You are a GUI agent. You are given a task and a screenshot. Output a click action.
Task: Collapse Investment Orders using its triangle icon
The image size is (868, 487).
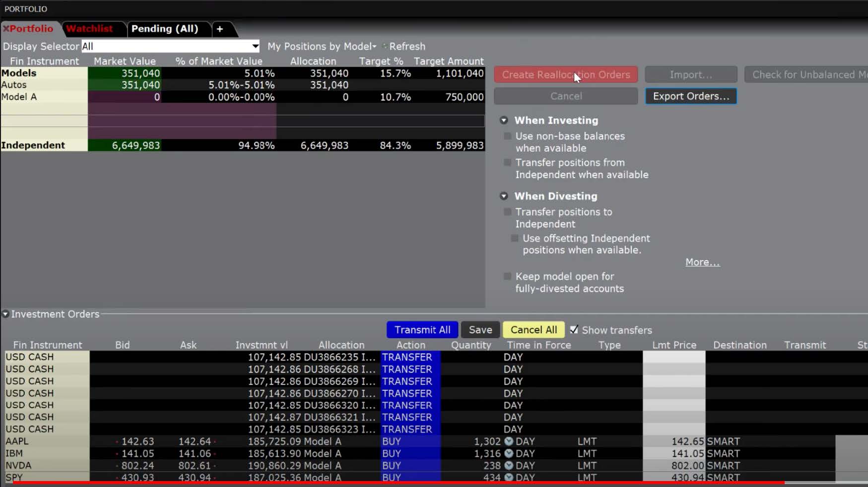pos(5,314)
